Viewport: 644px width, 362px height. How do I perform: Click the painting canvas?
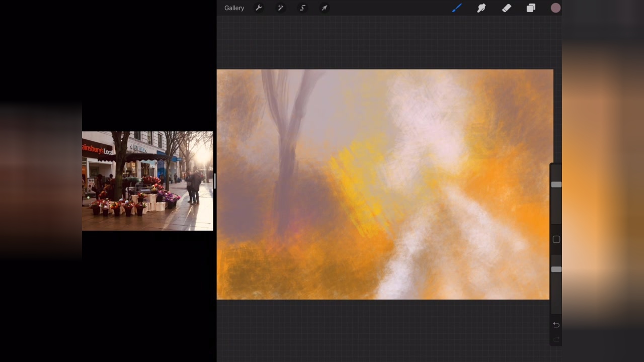pyautogui.click(x=385, y=185)
